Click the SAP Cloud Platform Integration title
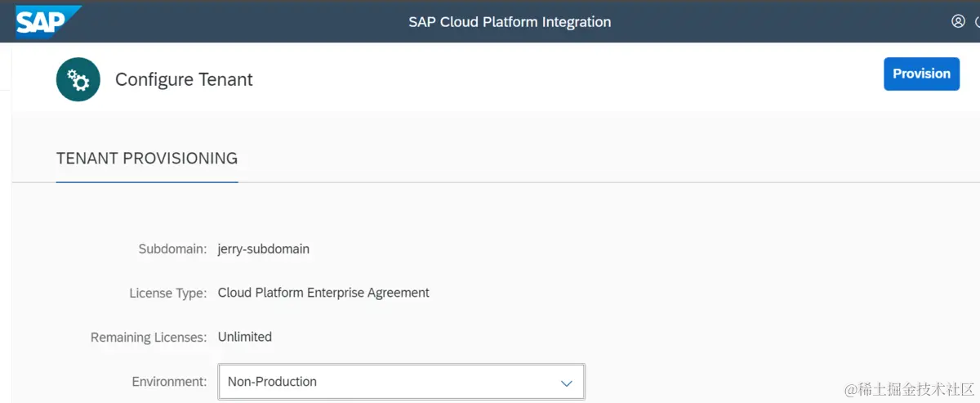Screen dimensions: 980x403 coord(510,22)
